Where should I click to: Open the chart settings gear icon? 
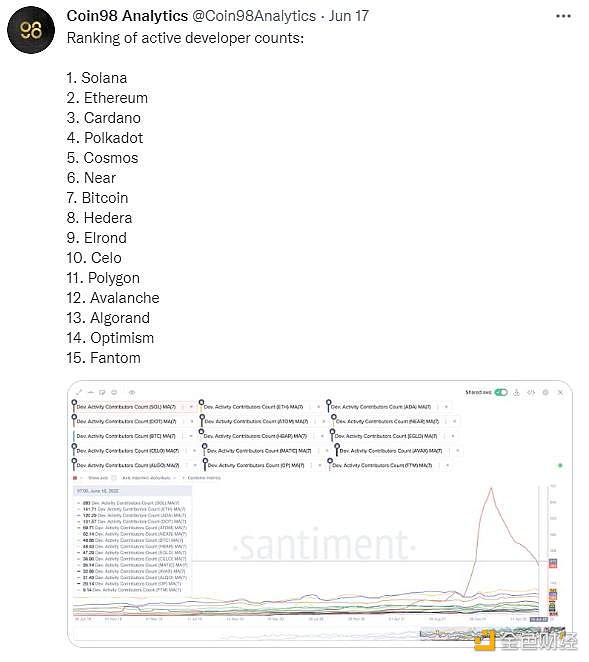point(546,392)
